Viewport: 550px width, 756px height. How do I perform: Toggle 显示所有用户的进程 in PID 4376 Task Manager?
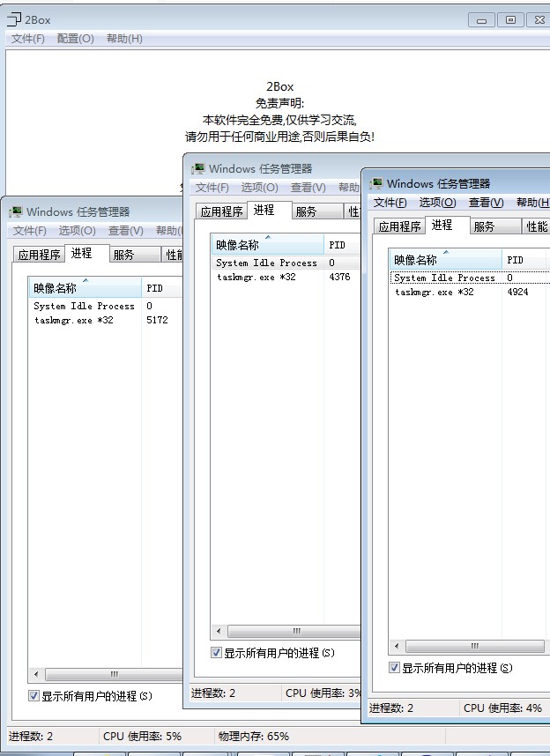click(x=216, y=653)
